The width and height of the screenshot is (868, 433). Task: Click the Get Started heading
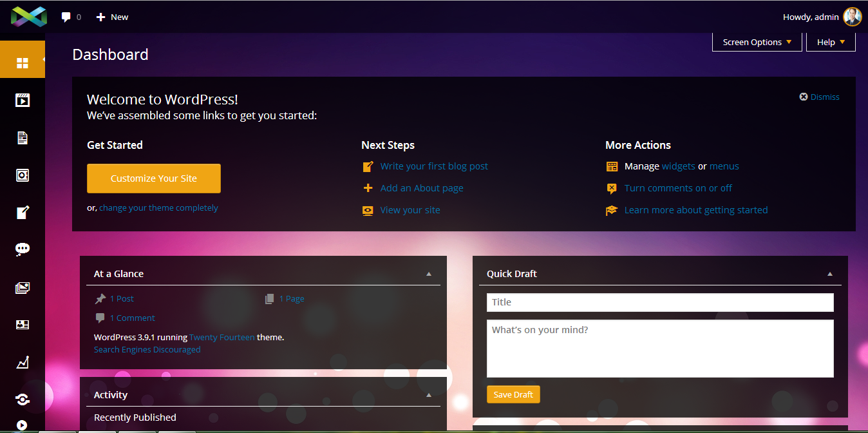point(115,145)
